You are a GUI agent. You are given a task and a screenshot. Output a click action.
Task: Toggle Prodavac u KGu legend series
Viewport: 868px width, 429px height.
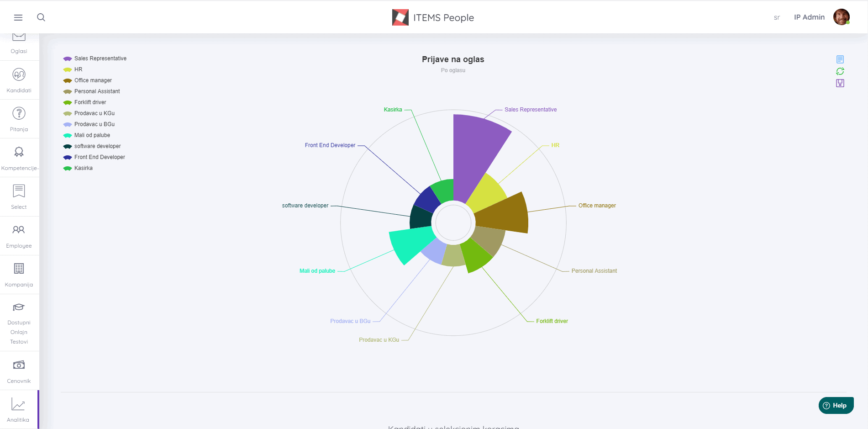point(89,113)
